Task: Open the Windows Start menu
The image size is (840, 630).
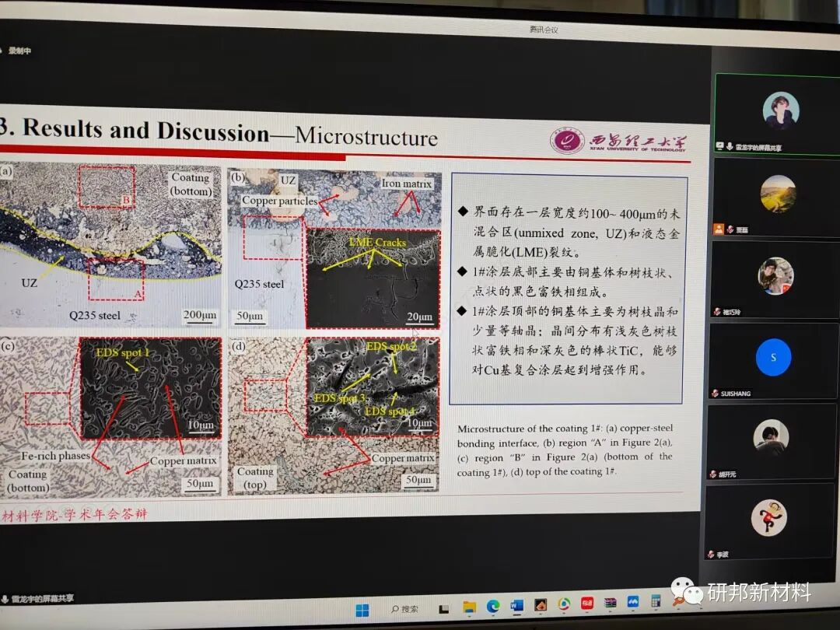Action: tap(362, 611)
